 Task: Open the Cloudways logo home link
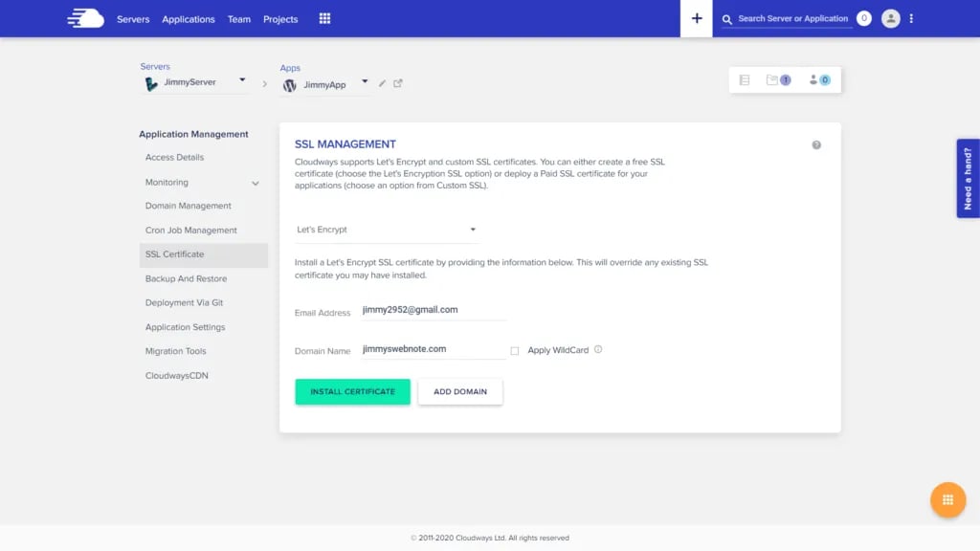coord(85,19)
